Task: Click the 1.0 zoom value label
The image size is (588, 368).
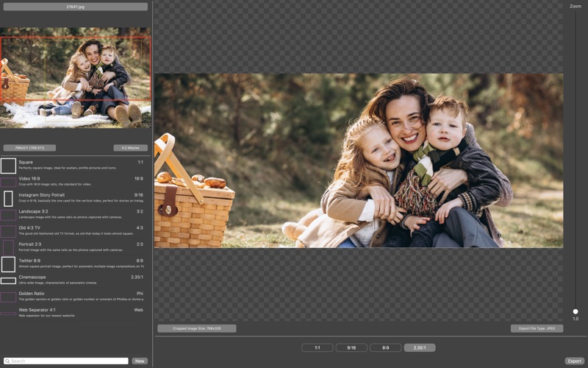Action: (576, 319)
